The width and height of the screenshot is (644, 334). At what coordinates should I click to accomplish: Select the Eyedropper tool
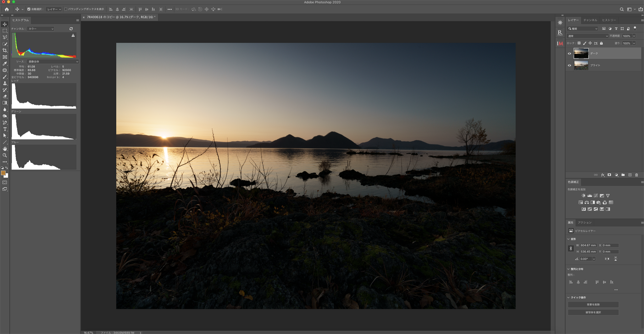pos(5,64)
